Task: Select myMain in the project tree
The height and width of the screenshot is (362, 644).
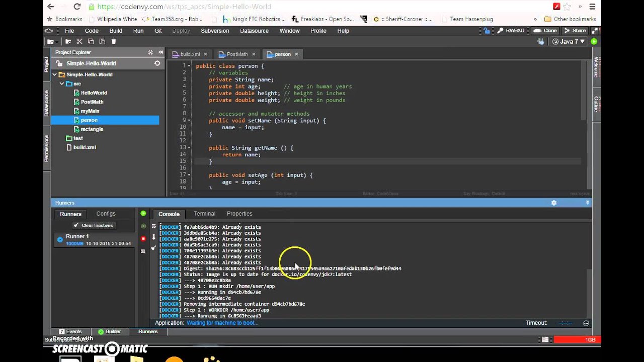Action: (x=90, y=111)
